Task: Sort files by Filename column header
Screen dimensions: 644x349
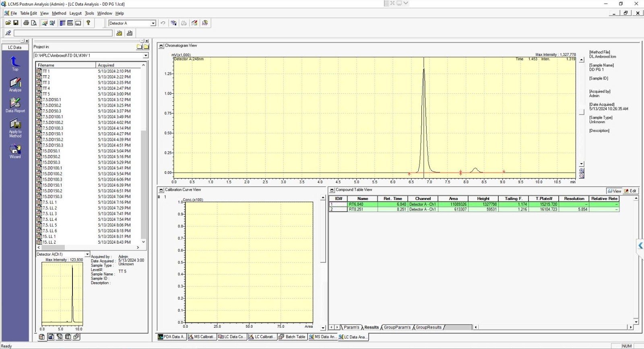Action: 66,65
